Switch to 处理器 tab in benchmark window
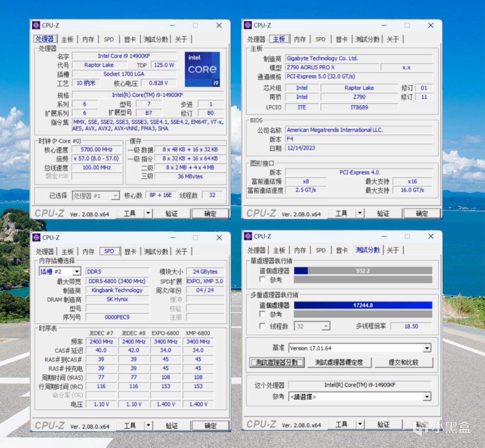Viewport: 485px width, 448px height. 256,250
